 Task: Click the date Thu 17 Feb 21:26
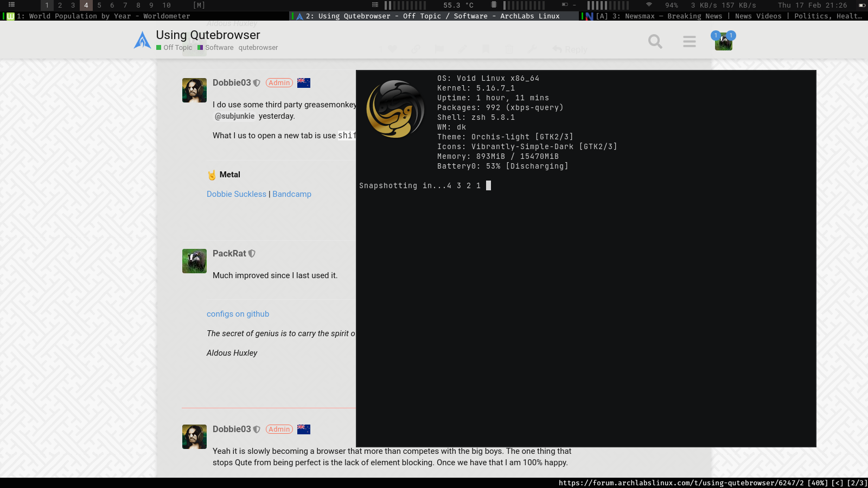[812, 5]
